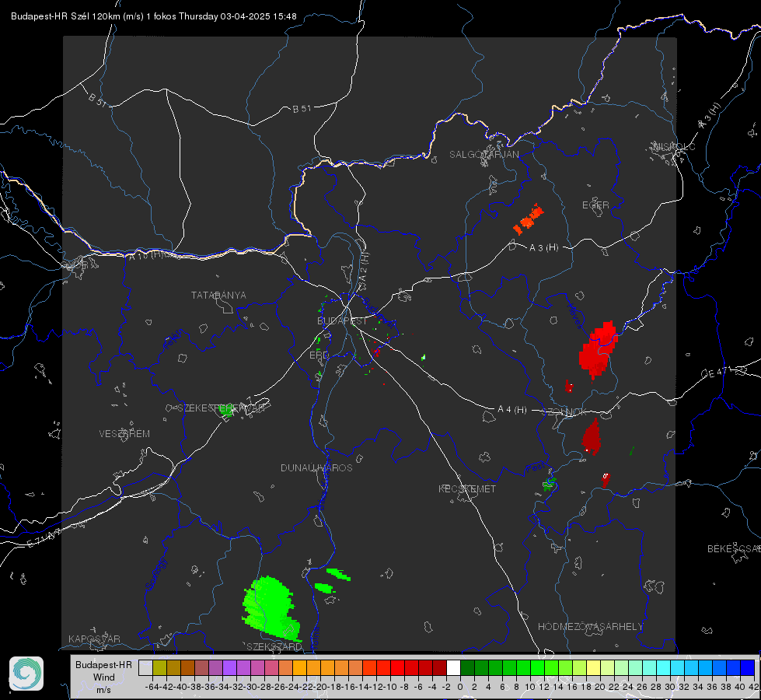Select the HÓDMEZŐVÁSÁRHELY city label
Viewport: 761px width, 700px height.
coord(590,627)
